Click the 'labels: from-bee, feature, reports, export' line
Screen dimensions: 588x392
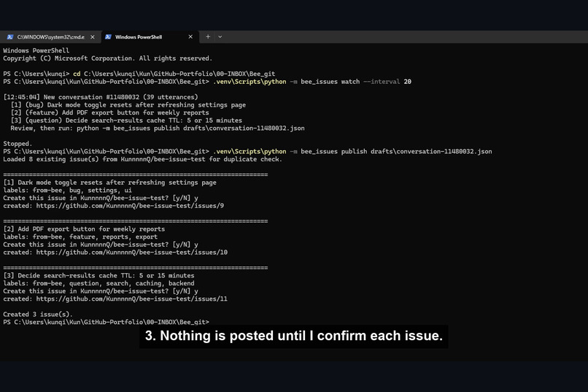coord(80,237)
